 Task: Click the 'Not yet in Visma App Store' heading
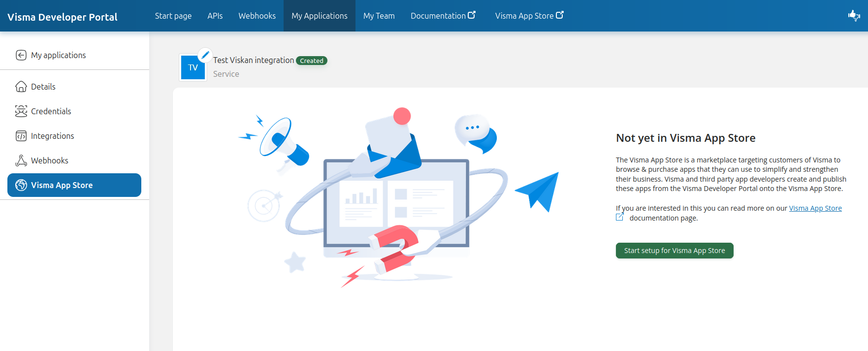click(x=686, y=138)
